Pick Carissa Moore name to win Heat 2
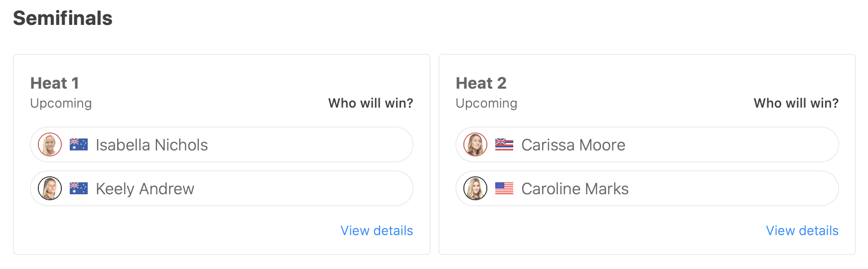The width and height of the screenshot is (868, 269). [573, 145]
